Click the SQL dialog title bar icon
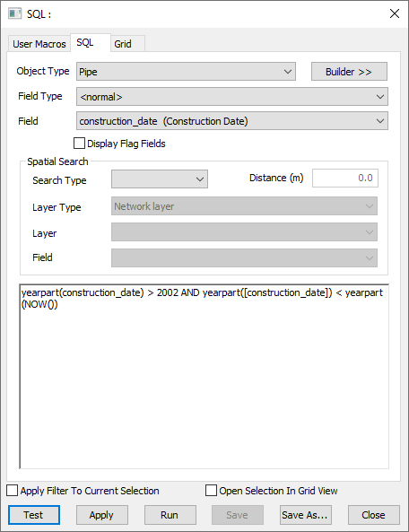The width and height of the screenshot is (409, 532). [x=15, y=14]
